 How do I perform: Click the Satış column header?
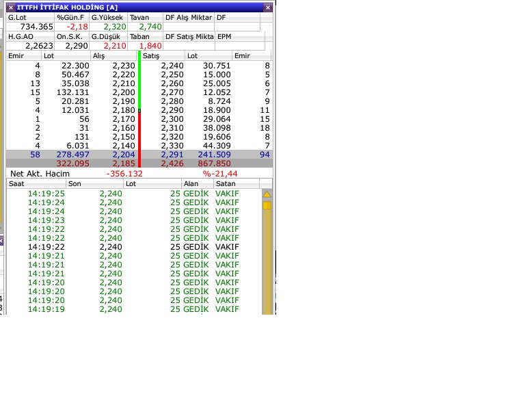(x=163, y=55)
